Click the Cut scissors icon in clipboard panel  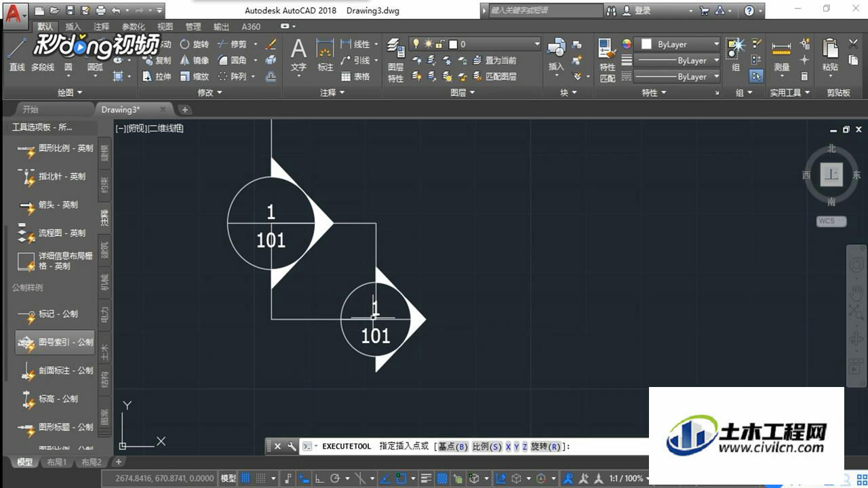click(853, 43)
